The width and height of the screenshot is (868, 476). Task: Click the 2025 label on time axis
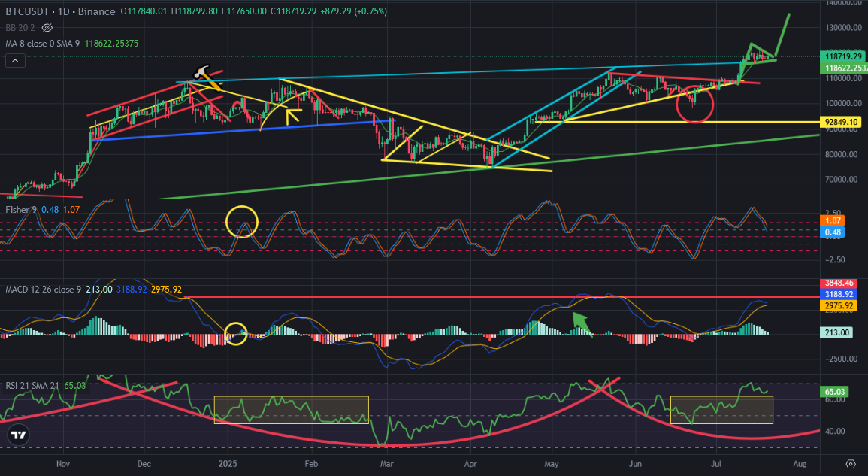click(x=228, y=463)
